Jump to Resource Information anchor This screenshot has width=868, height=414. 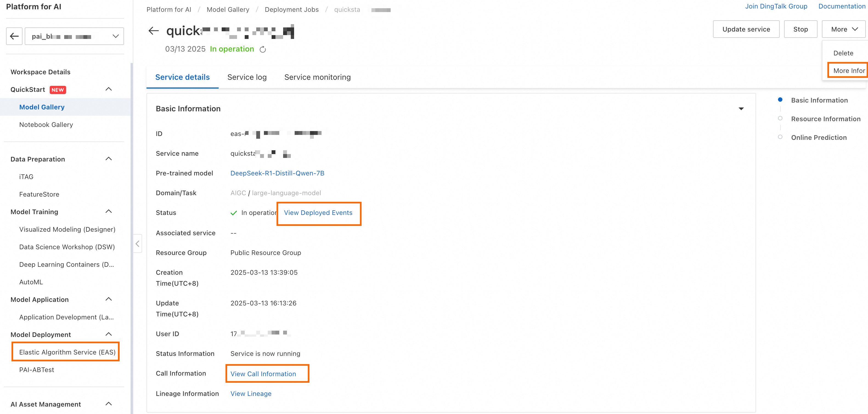825,119
